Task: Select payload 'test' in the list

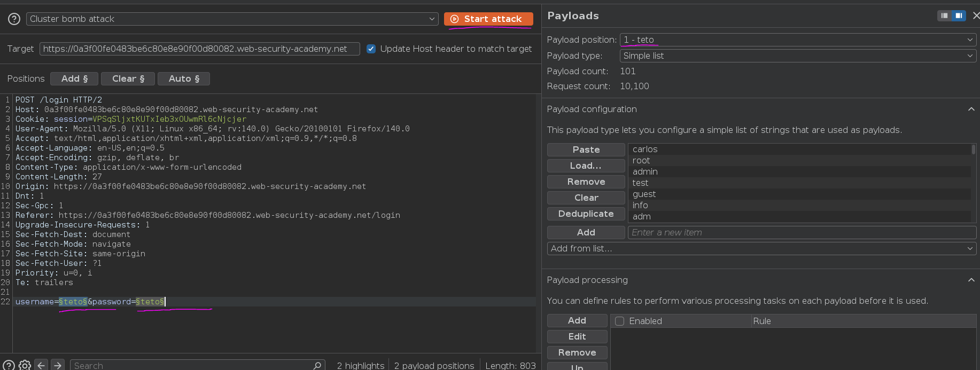Action: click(x=799, y=183)
